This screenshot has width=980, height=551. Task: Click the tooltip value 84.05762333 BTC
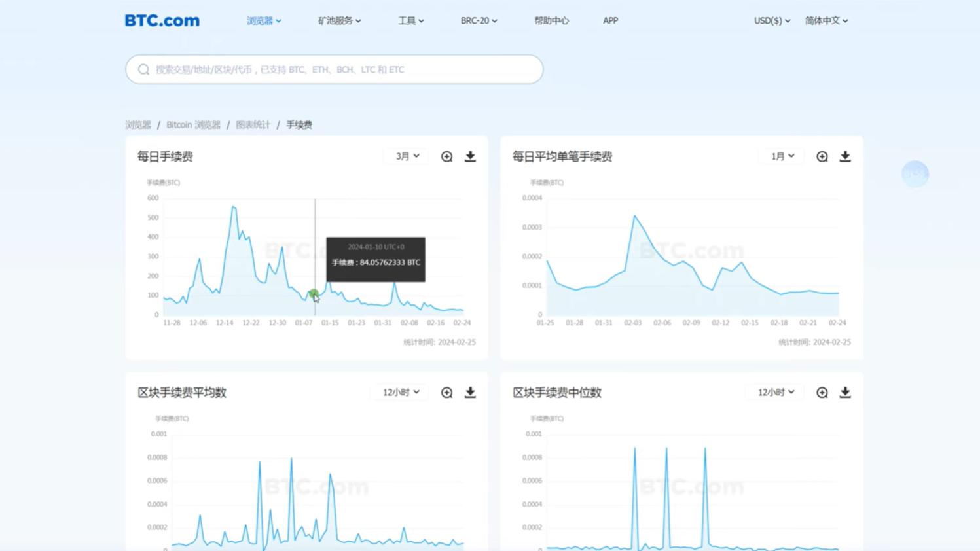point(390,262)
